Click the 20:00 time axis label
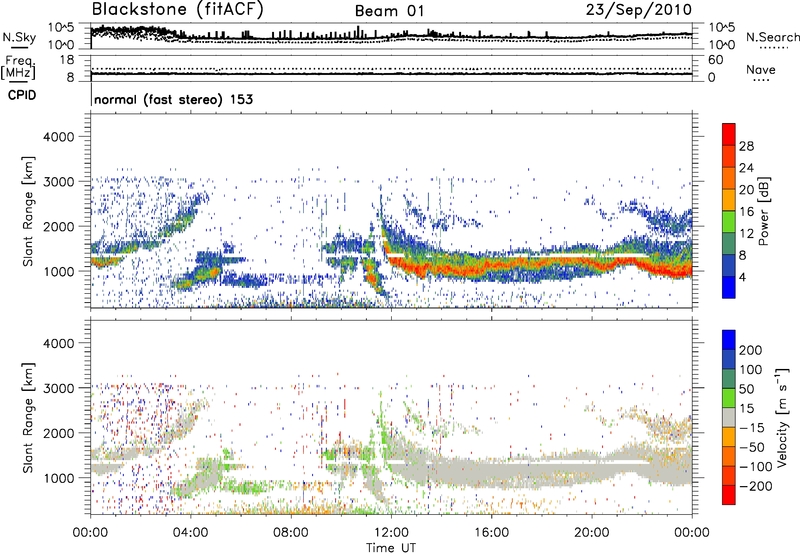 (x=591, y=533)
